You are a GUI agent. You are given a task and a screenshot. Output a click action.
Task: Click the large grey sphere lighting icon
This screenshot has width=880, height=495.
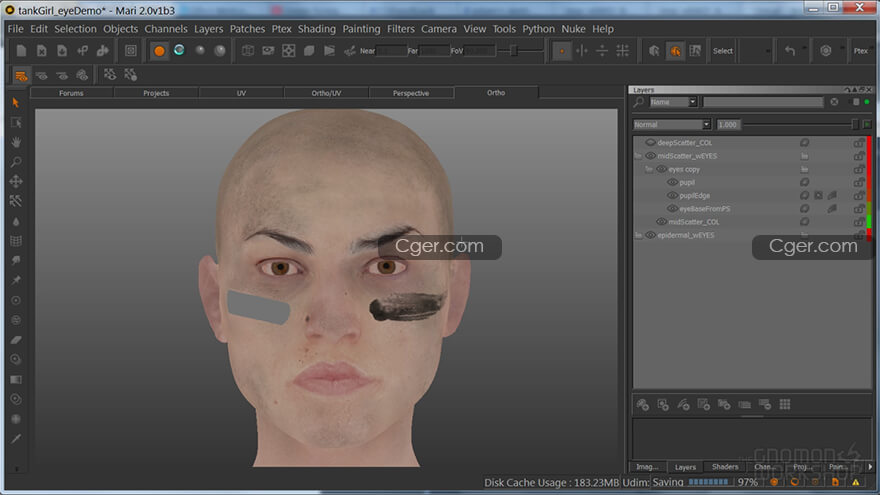[x=220, y=51]
